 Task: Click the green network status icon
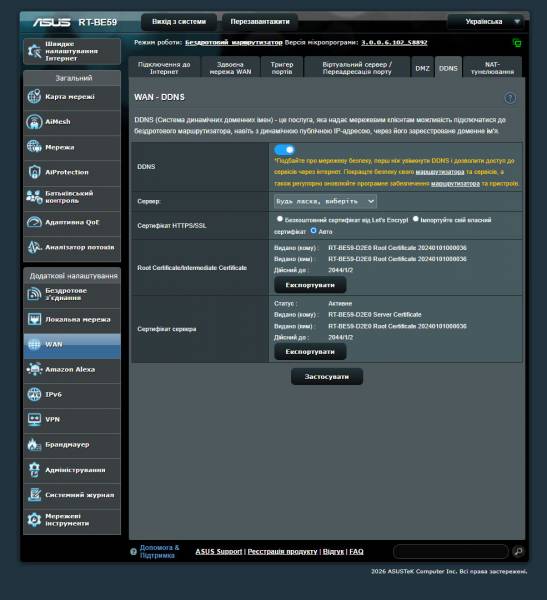[x=517, y=43]
